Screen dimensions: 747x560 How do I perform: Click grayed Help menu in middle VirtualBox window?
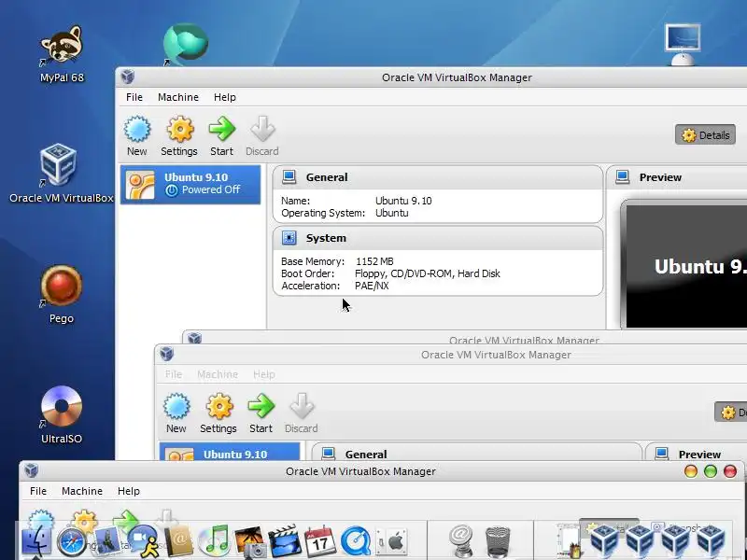coord(264,374)
